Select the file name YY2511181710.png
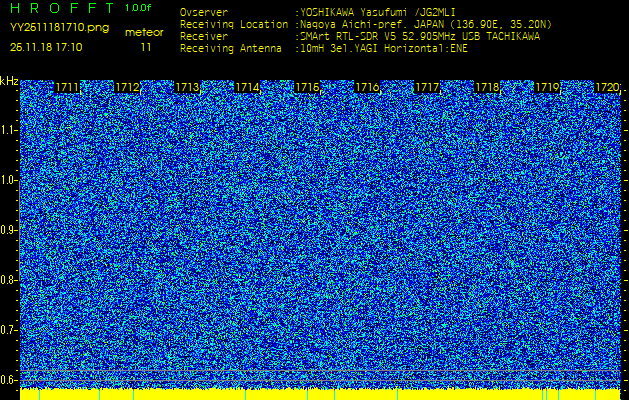 click(x=59, y=28)
